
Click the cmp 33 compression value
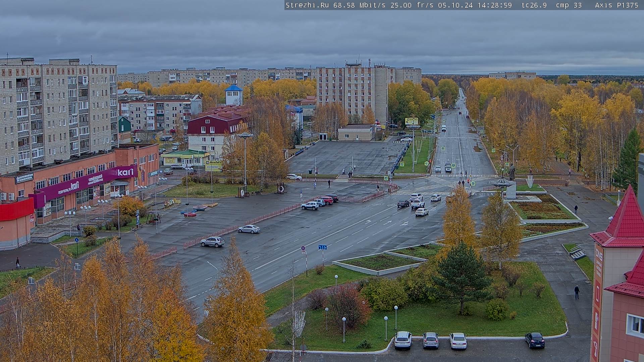569,5
